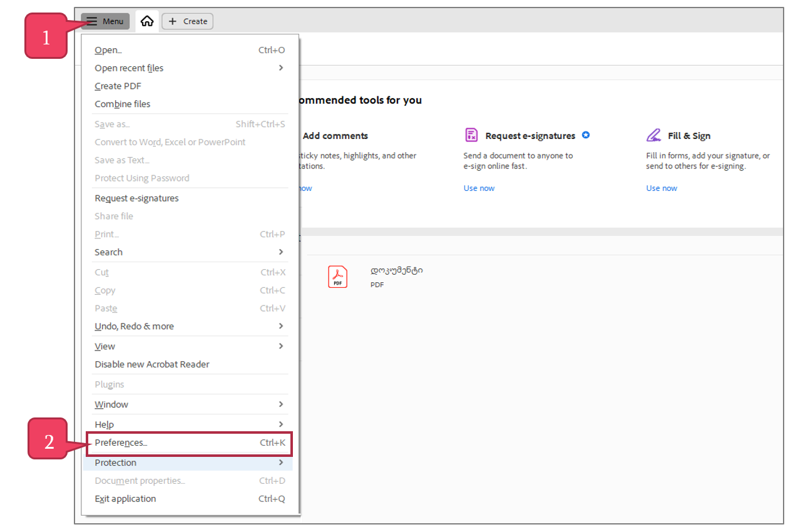Expand Undo, Redo & more submenu
798x532 pixels.
click(x=190, y=326)
